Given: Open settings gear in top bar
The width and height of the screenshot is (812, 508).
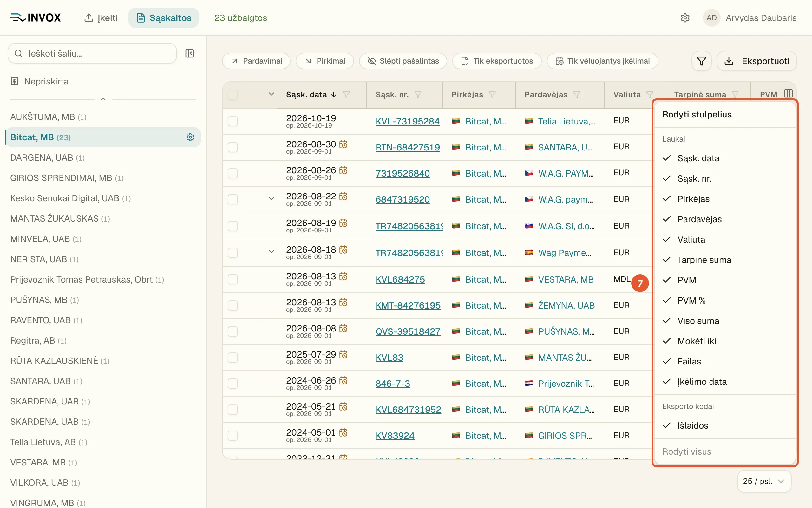Looking at the screenshot, I should (685, 18).
